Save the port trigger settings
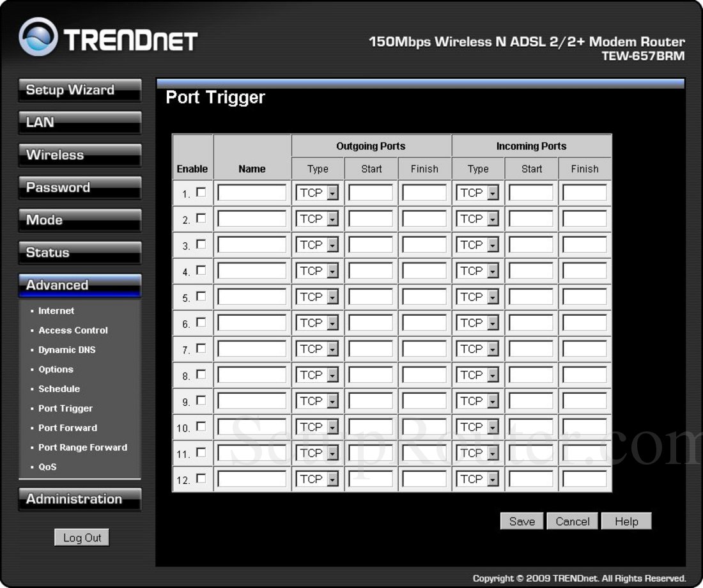 tap(521, 521)
